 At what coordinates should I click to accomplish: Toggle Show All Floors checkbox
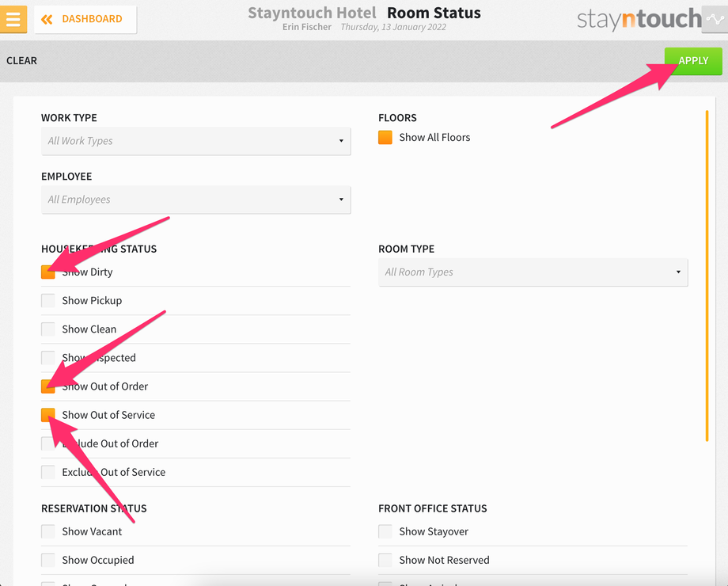coord(385,138)
